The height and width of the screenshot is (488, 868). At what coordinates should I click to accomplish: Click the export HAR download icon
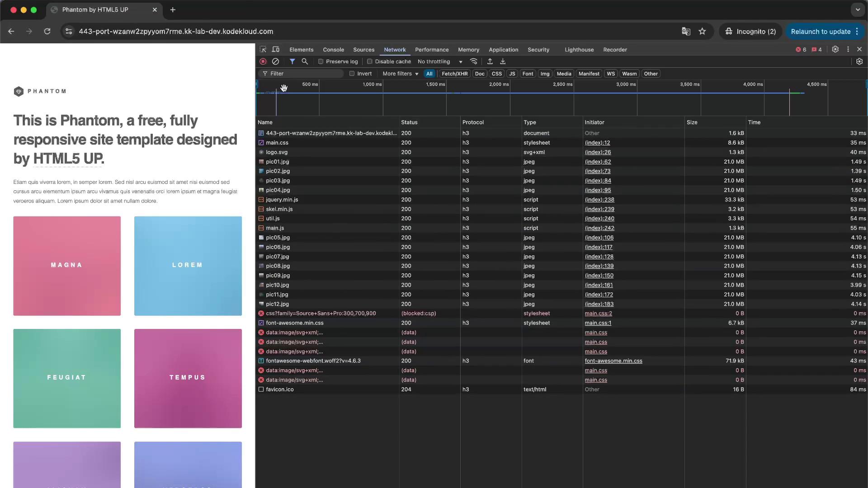pos(503,61)
